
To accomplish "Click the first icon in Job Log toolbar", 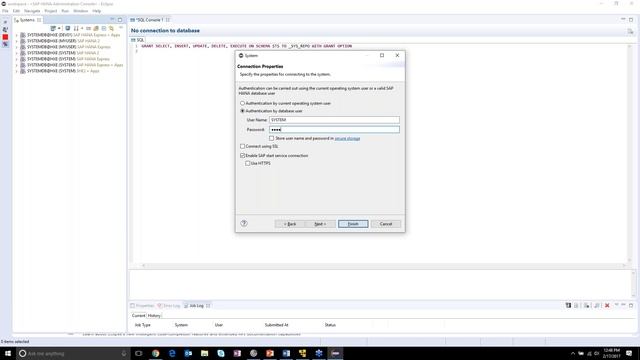I will [x=568, y=305].
